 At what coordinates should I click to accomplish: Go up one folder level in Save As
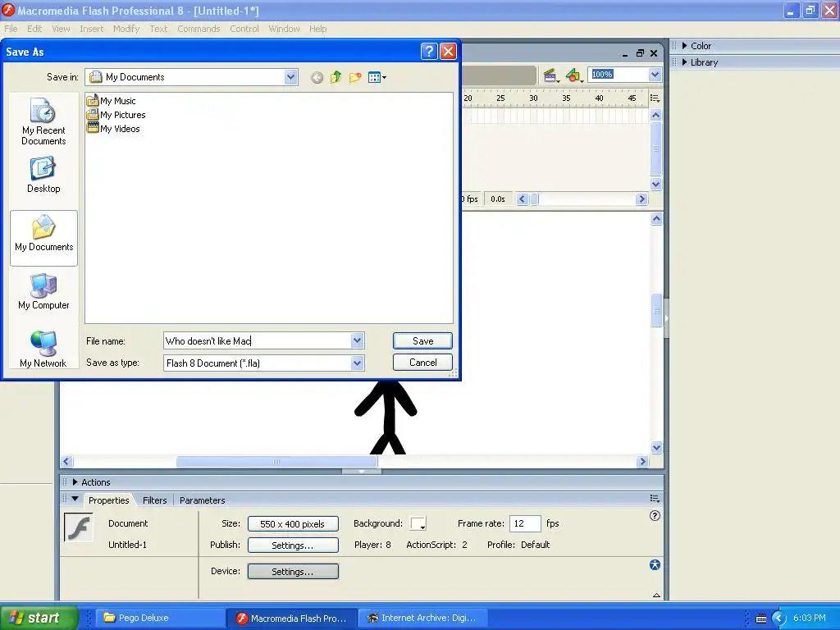(x=336, y=78)
